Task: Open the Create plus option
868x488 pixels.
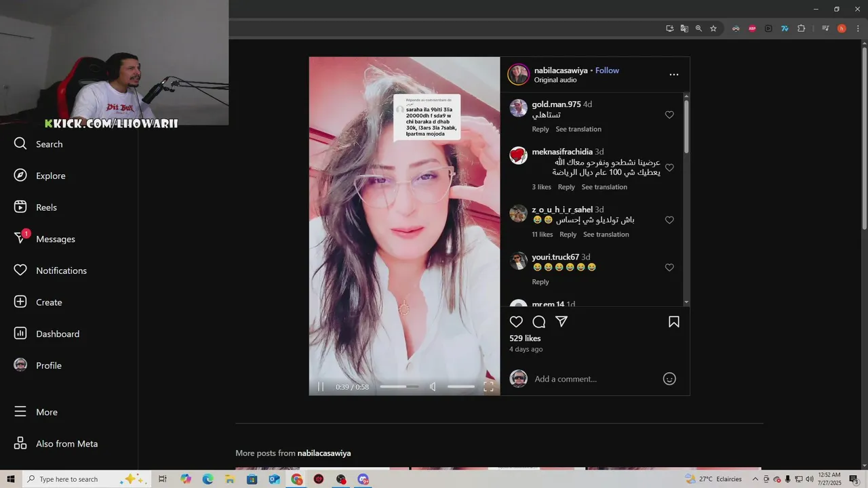Action: 37,302
